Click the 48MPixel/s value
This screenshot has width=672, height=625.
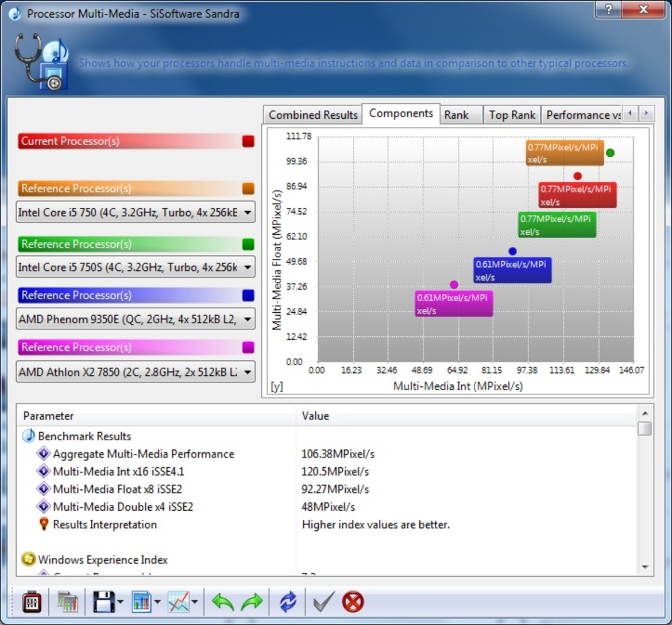(329, 507)
